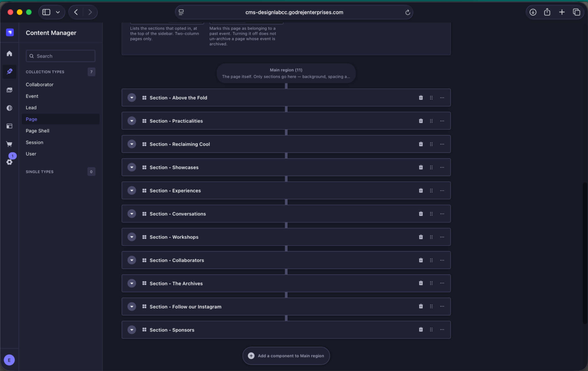Viewport: 588px width, 371px height.
Task: Open more options for Section - Conversations
Action: pos(442,214)
